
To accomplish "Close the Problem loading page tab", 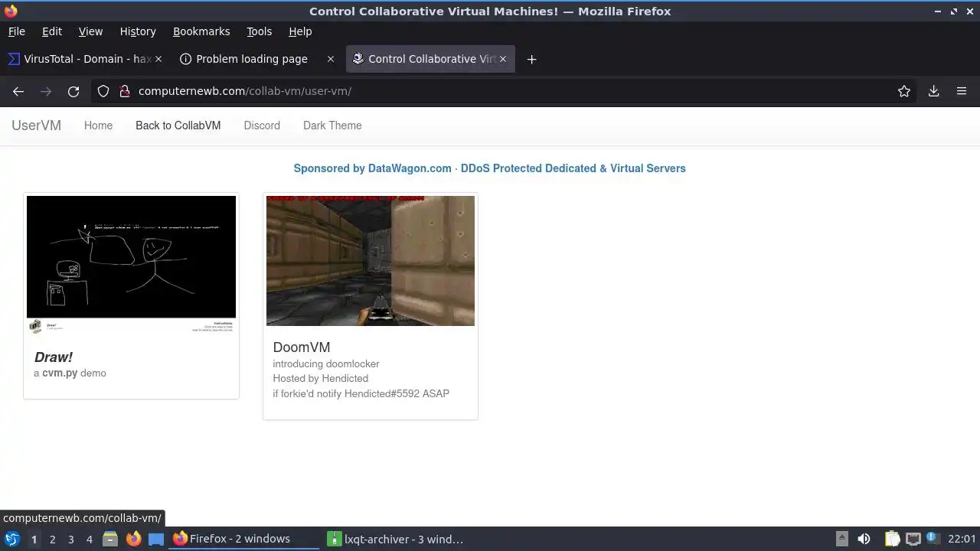I will [x=331, y=59].
